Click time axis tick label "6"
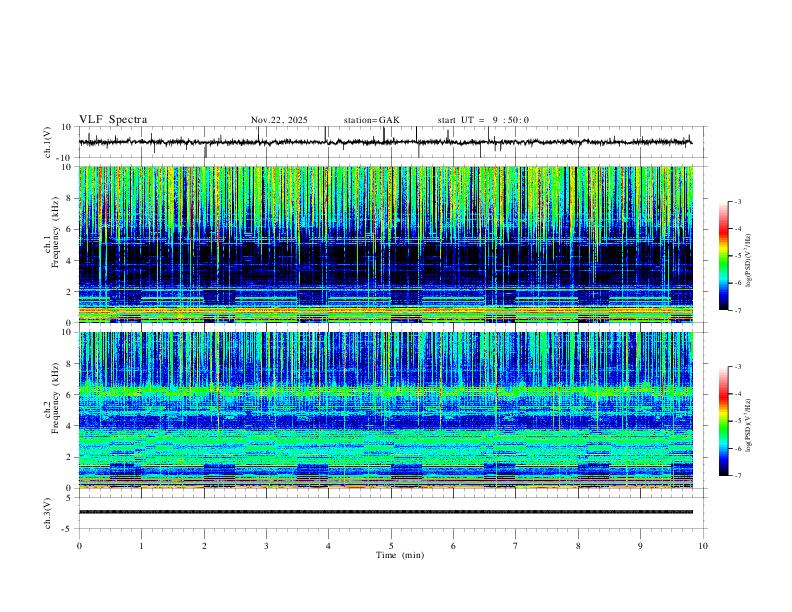Screen dimensions: 792x612 click(x=453, y=546)
